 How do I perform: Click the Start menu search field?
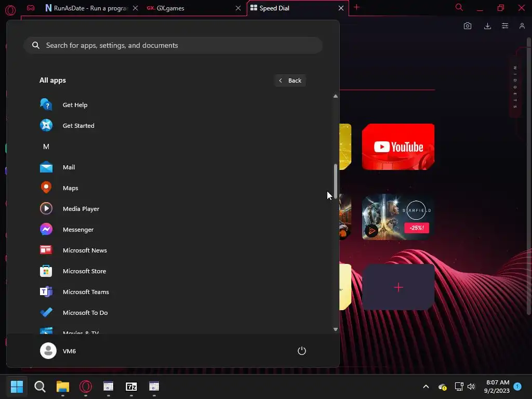point(173,45)
